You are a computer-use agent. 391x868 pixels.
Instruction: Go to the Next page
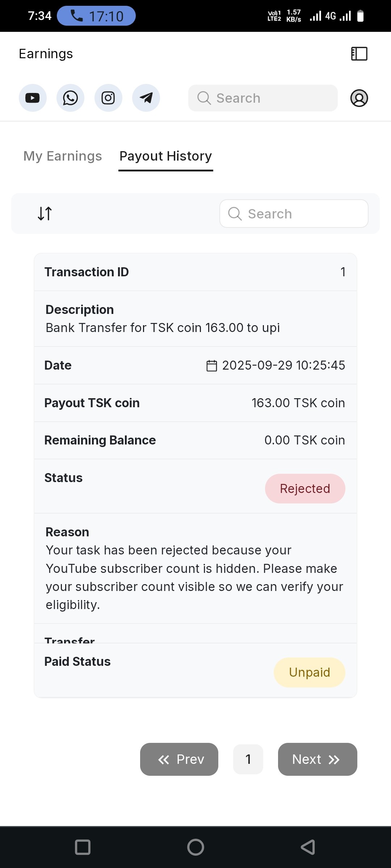[x=318, y=759]
